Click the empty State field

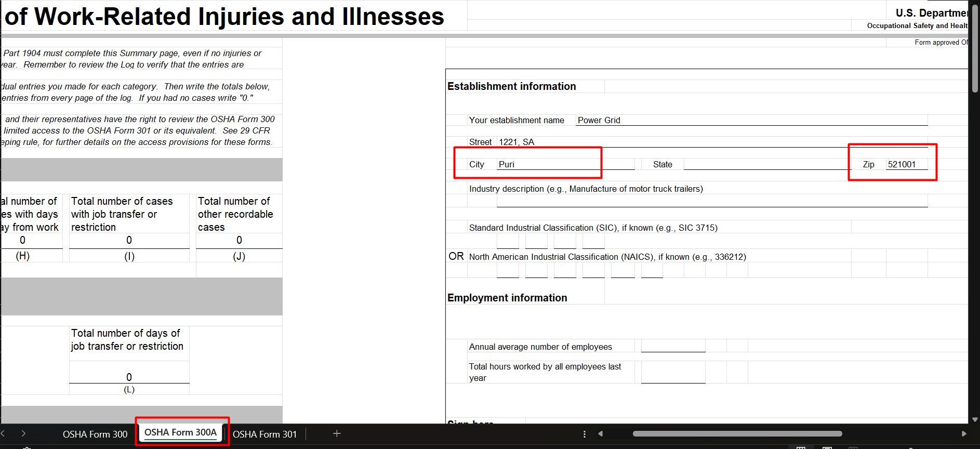[766, 164]
